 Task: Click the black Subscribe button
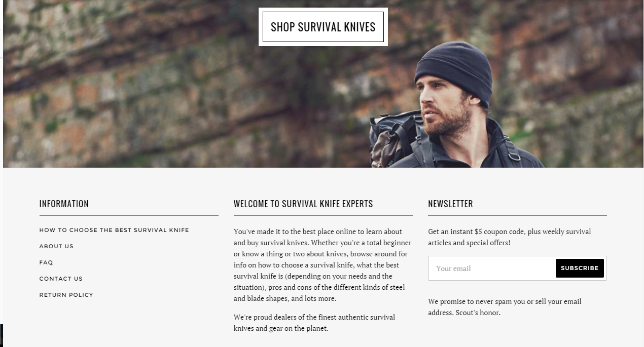tap(580, 268)
